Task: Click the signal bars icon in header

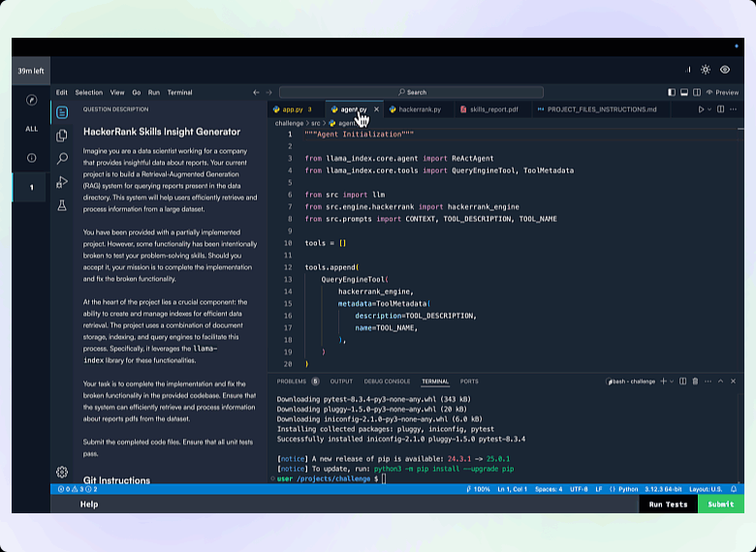Action: (688, 70)
